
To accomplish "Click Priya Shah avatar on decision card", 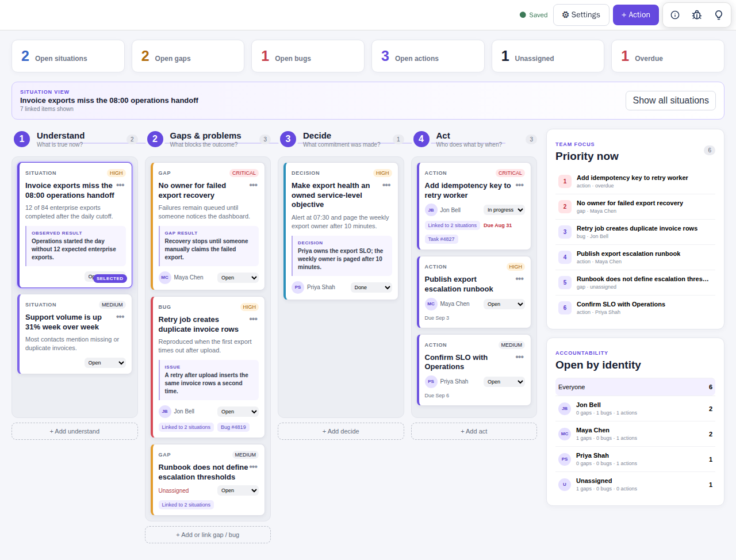I will (x=298, y=287).
